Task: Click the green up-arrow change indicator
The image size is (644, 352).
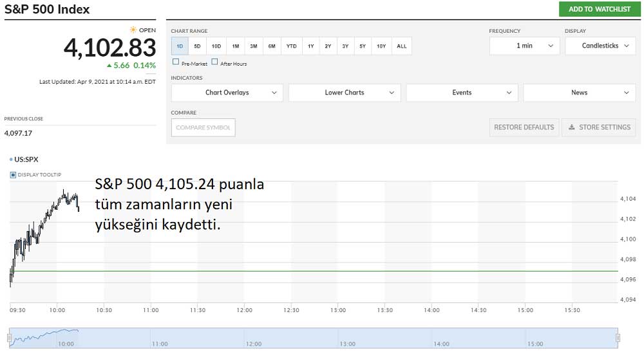Action: coord(109,66)
